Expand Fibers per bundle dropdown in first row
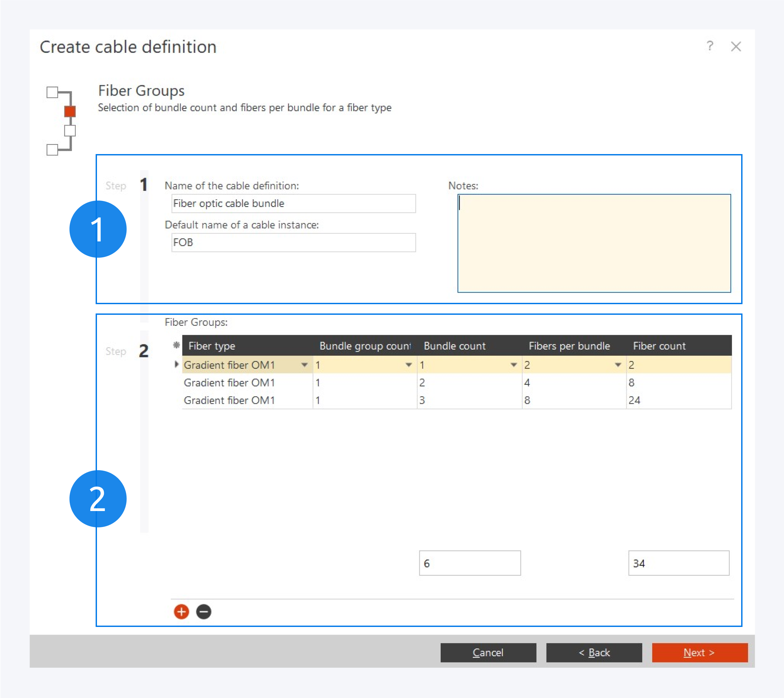Viewport: 784px width, 698px height. pos(618,365)
